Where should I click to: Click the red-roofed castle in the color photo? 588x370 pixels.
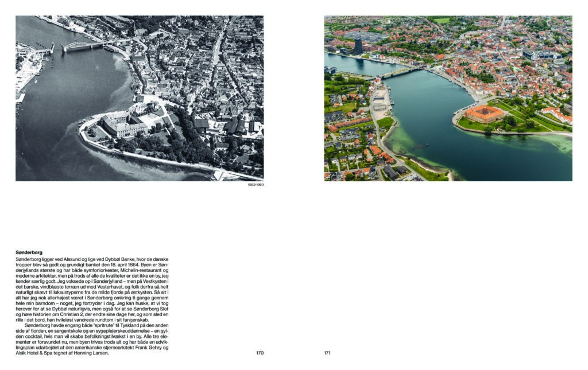click(484, 113)
